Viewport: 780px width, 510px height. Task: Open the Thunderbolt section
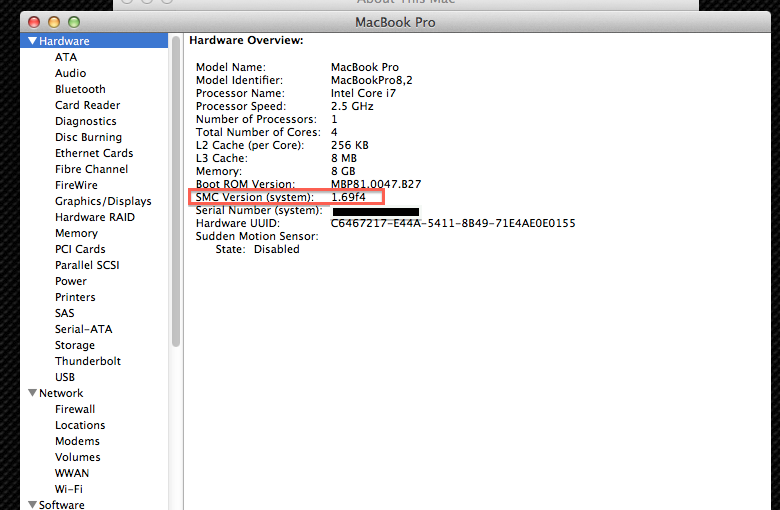click(88, 361)
